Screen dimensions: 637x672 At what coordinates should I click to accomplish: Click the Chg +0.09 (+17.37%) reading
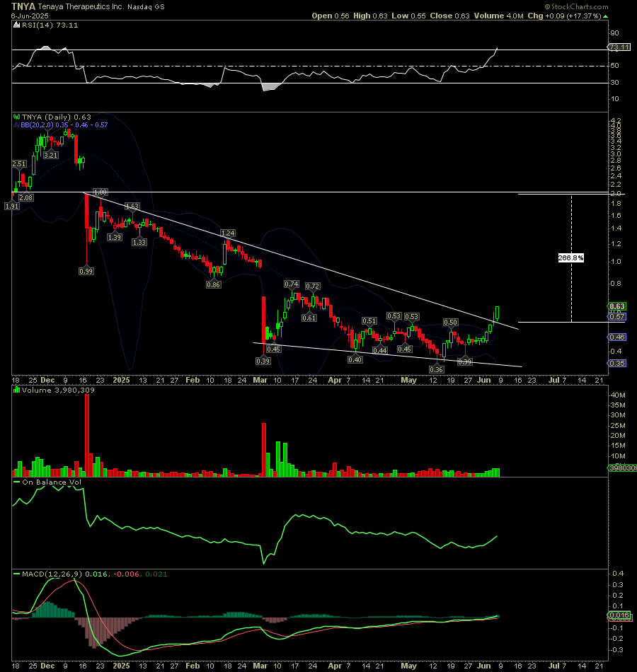pos(564,16)
